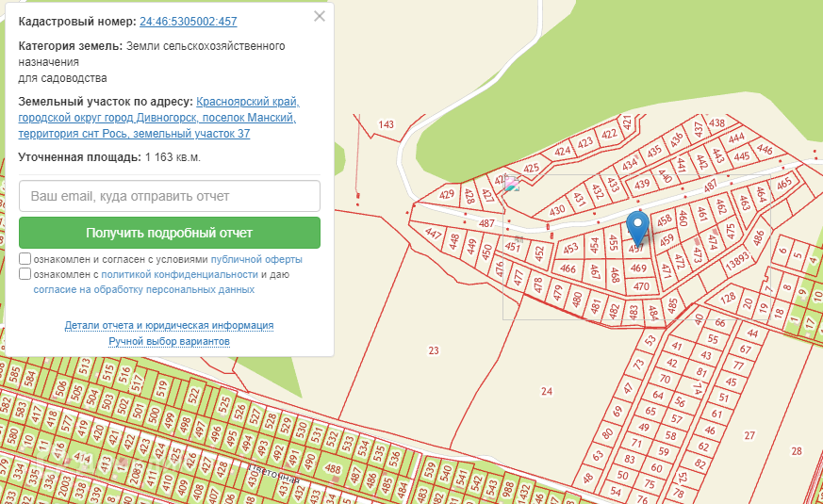The width and height of the screenshot is (823, 504).
Task: Select parcel 468 on the map
Action: 616,275
